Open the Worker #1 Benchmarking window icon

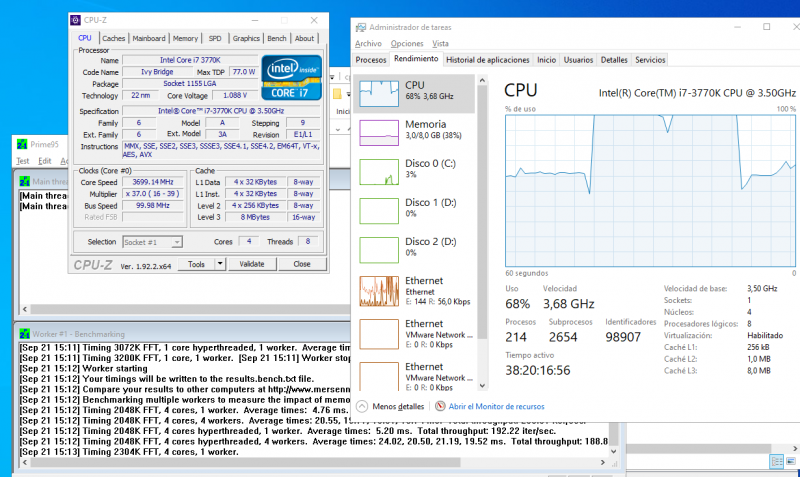point(24,334)
